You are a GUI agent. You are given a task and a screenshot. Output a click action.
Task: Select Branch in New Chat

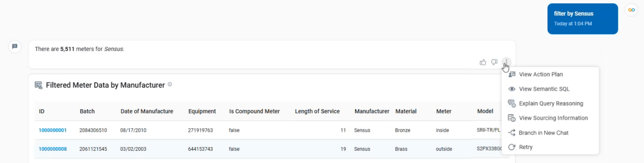(x=543, y=133)
